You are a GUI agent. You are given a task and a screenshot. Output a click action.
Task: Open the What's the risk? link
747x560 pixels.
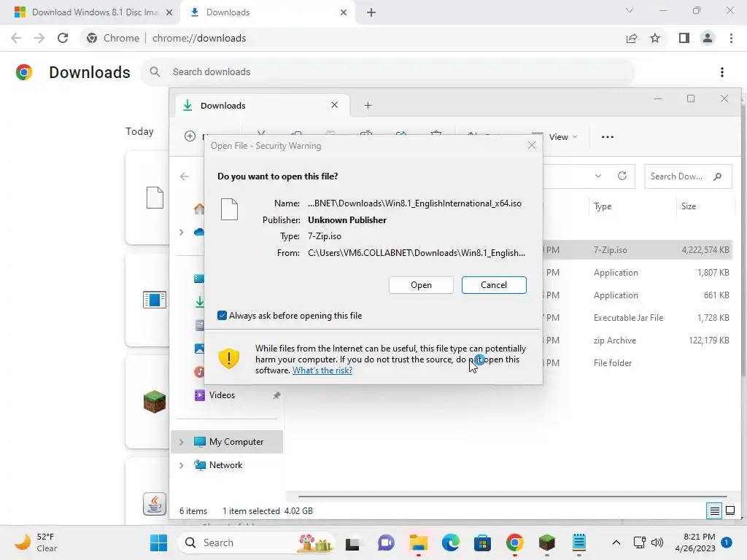[322, 370]
